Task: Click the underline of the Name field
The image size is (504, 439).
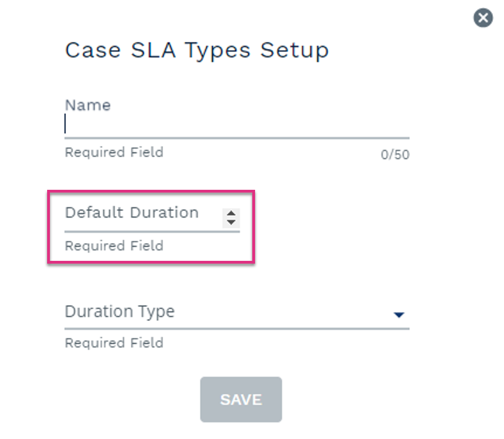Action: (237, 138)
